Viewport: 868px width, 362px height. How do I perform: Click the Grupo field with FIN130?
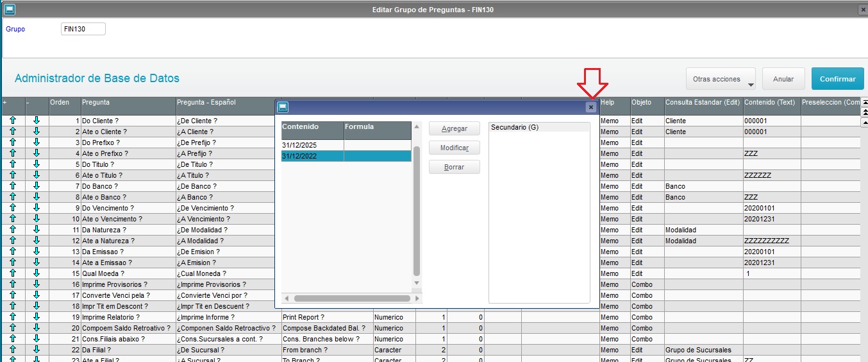point(83,29)
